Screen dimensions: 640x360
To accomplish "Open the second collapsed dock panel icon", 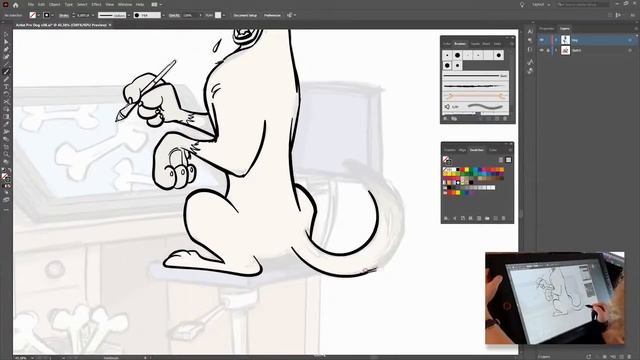I will [530, 40].
